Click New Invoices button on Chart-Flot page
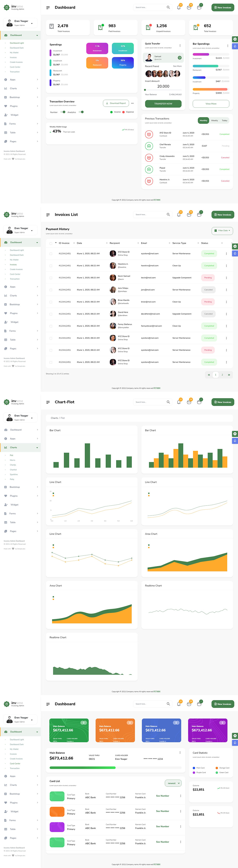238x868 pixels. click(223, 402)
